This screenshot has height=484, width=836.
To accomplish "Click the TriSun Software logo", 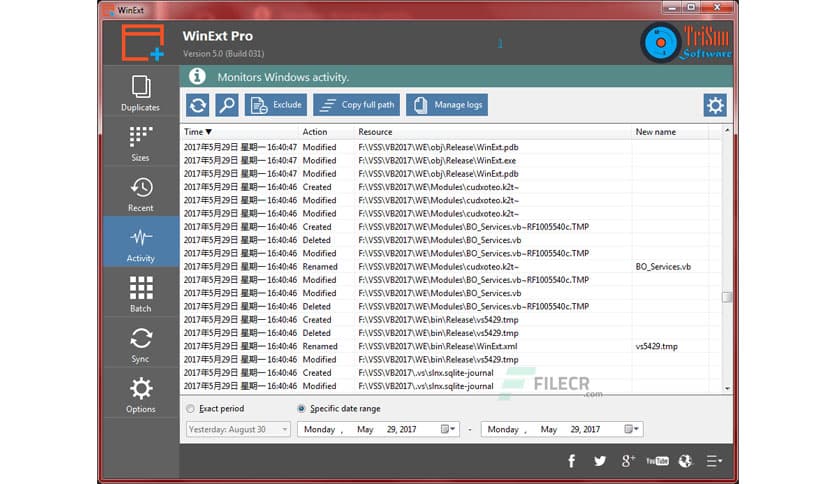I will (686, 43).
